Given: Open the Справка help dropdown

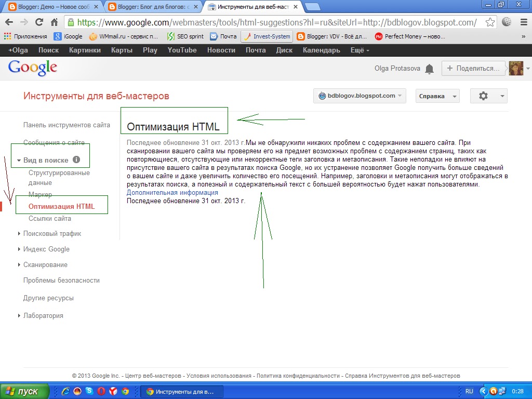Looking at the screenshot, I should point(437,96).
